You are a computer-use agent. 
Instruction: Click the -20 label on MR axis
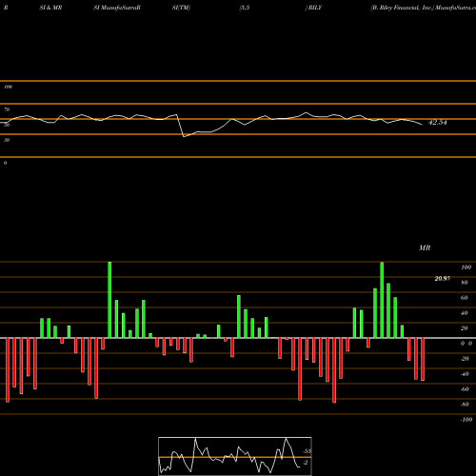coord(465,359)
